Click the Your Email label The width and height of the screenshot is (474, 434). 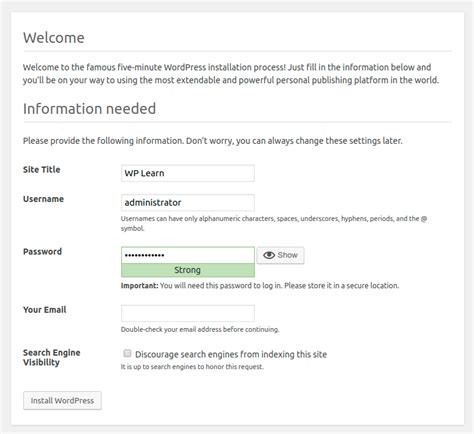45,310
